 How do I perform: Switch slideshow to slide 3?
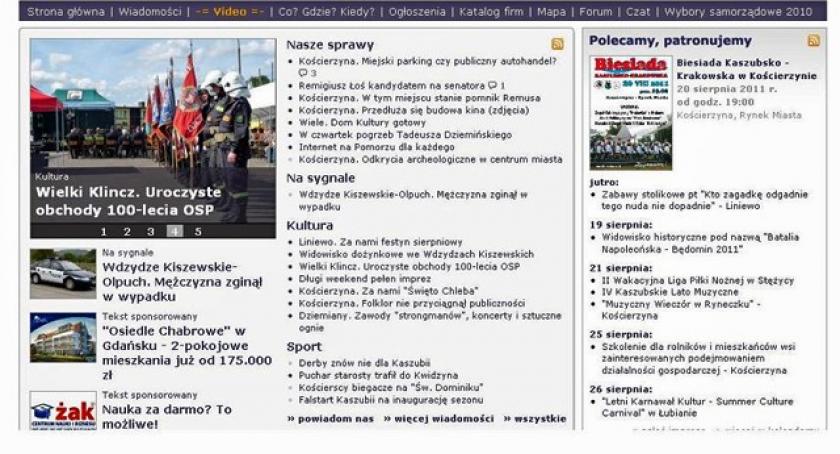tap(151, 232)
